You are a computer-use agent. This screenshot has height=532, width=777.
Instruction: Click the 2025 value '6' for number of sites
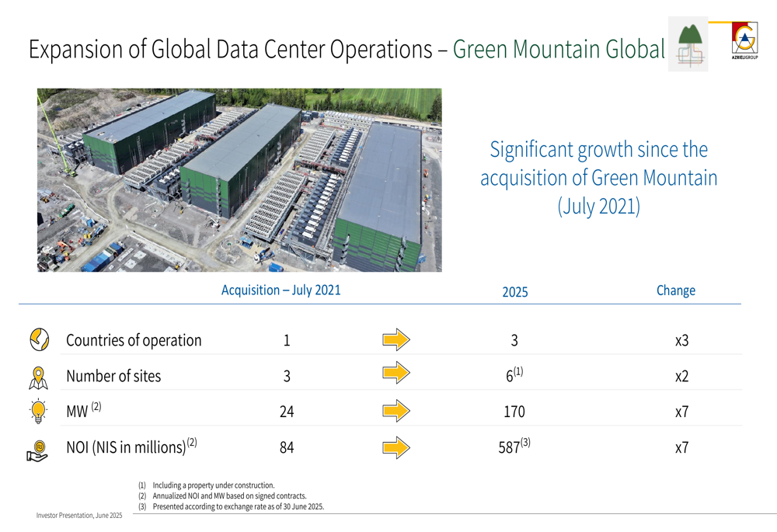(x=510, y=377)
